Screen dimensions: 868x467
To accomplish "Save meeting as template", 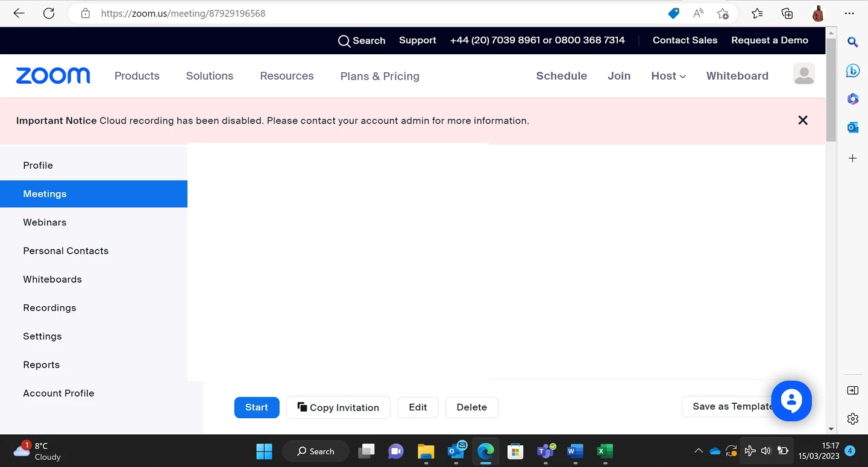I will tap(732, 407).
